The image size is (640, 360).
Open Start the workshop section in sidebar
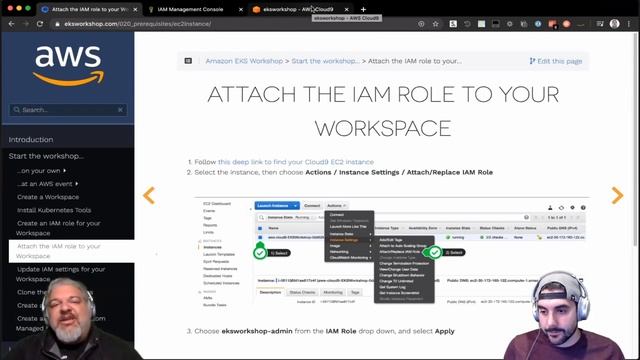click(46, 156)
